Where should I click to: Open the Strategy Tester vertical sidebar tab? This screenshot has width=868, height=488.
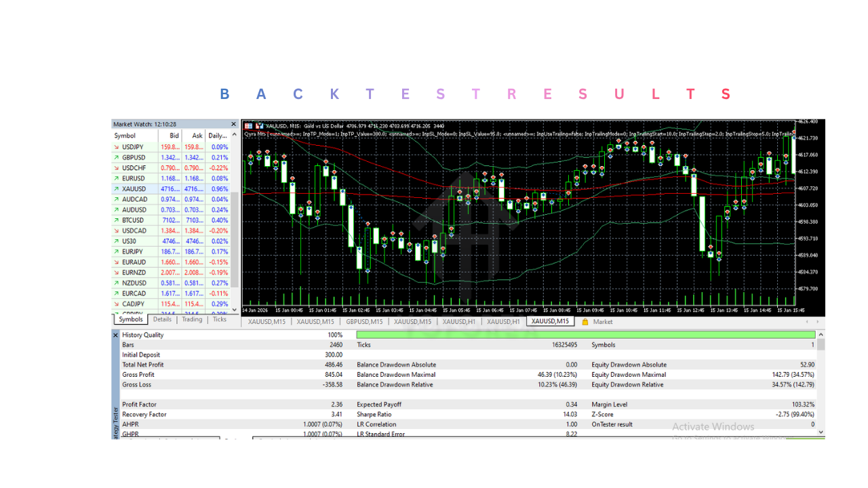pos(114,417)
